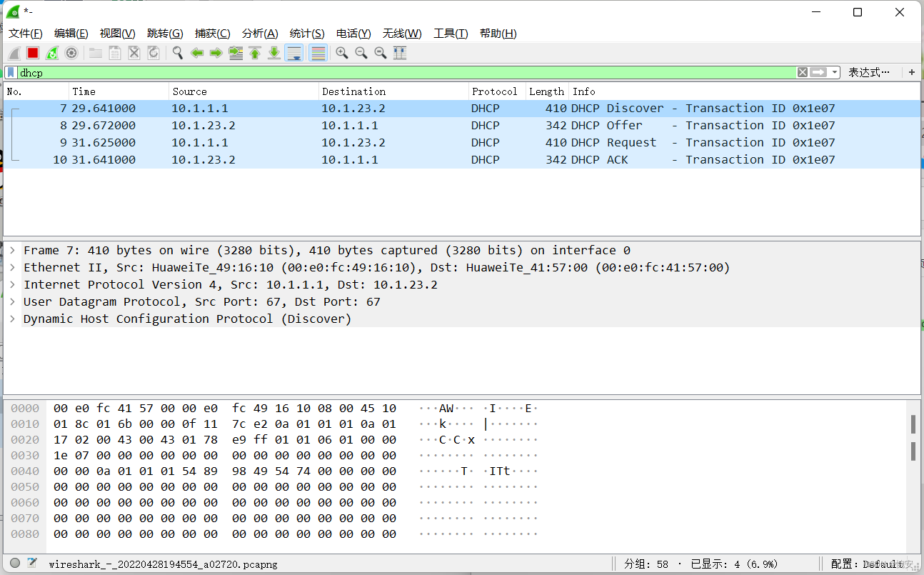This screenshot has height=575, width=924.
Task: Click the filter bookmark icon
Action: coord(11,72)
